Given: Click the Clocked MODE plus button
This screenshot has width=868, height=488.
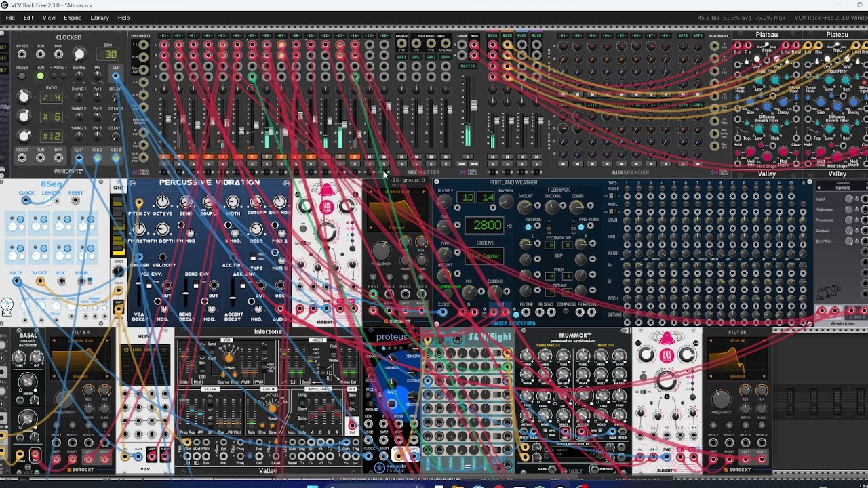Looking at the screenshot, I should point(64,76).
